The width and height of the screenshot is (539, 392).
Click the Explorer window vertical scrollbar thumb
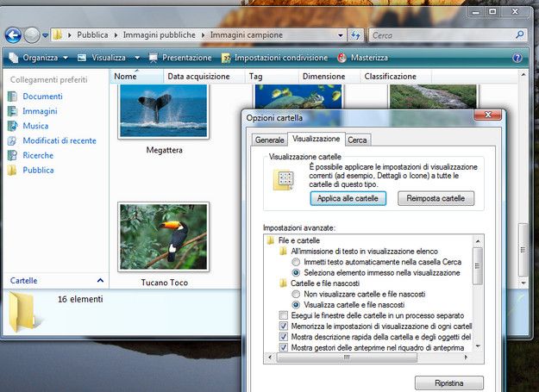click(x=523, y=250)
